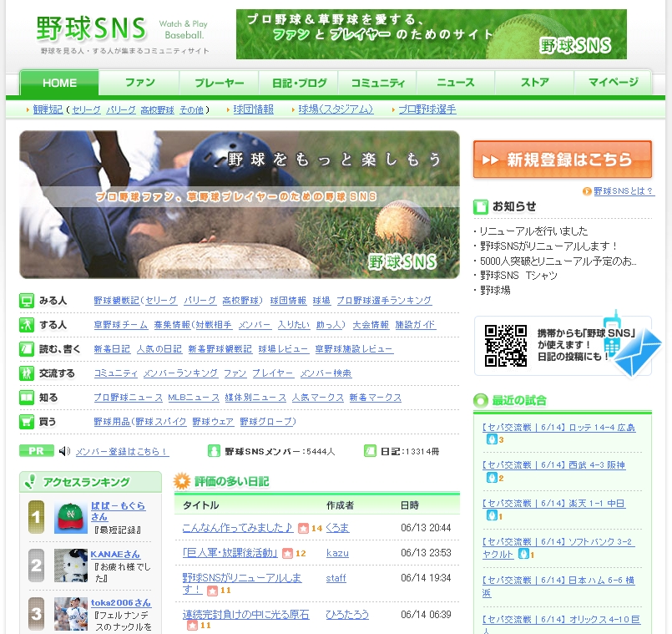This screenshot has height=634, width=672.
Task: Click the 日記 count notebook icon
Action: [370, 451]
